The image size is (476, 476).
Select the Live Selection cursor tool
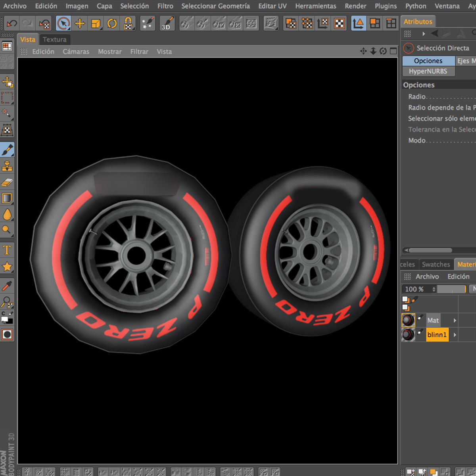pyautogui.click(x=63, y=24)
